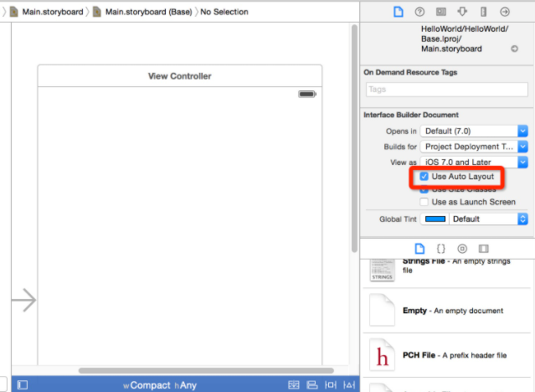This screenshot has width=535, height=392.
Task: Open the Quick Help inspector
Action: pyautogui.click(x=419, y=12)
